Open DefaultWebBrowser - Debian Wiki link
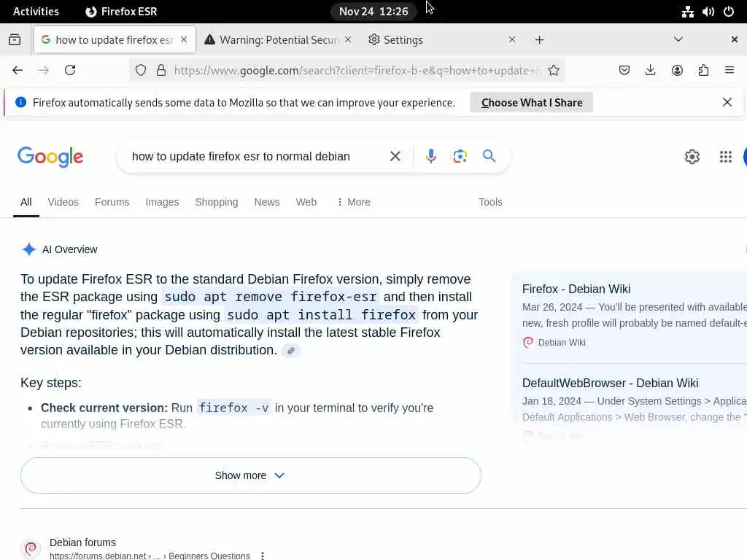 click(610, 383)
